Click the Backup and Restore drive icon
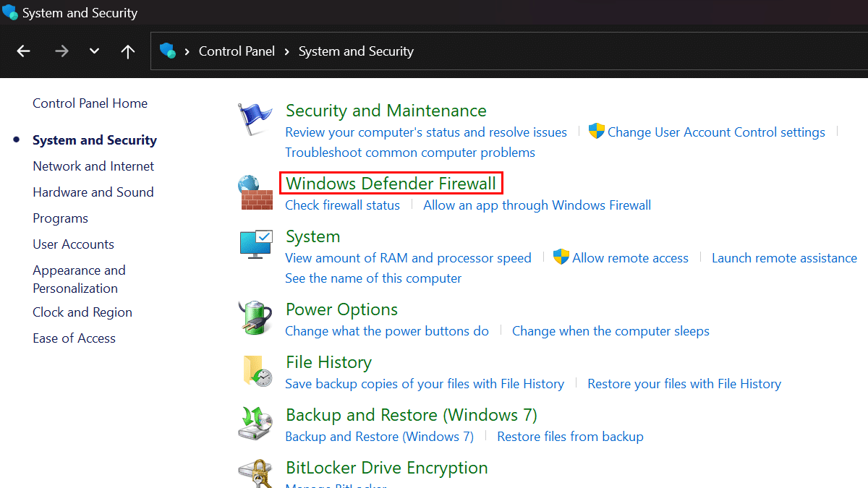Image resolution: width=868 pixels, height=488 pixels. click(255, 423)
